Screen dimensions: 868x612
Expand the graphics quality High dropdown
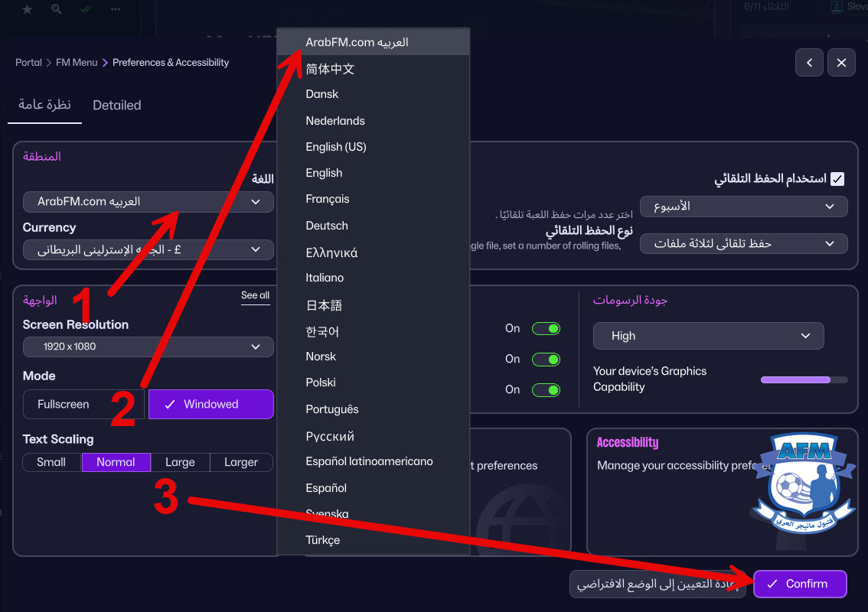(708, 336)
